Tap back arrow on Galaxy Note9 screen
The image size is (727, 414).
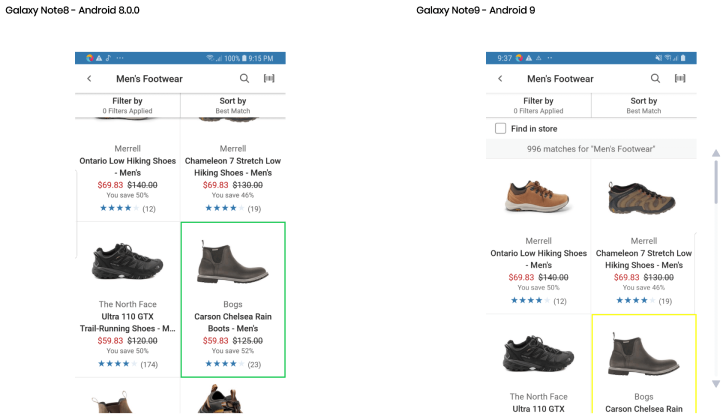[x=500, y=79]
